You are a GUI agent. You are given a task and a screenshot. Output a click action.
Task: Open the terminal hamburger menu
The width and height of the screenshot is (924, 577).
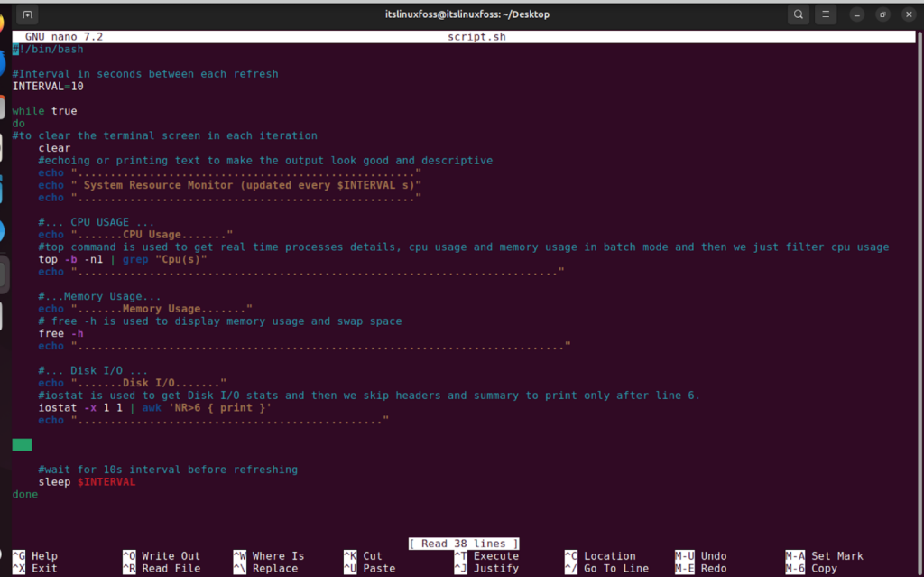pyautogui.click(x=826, y=14)
